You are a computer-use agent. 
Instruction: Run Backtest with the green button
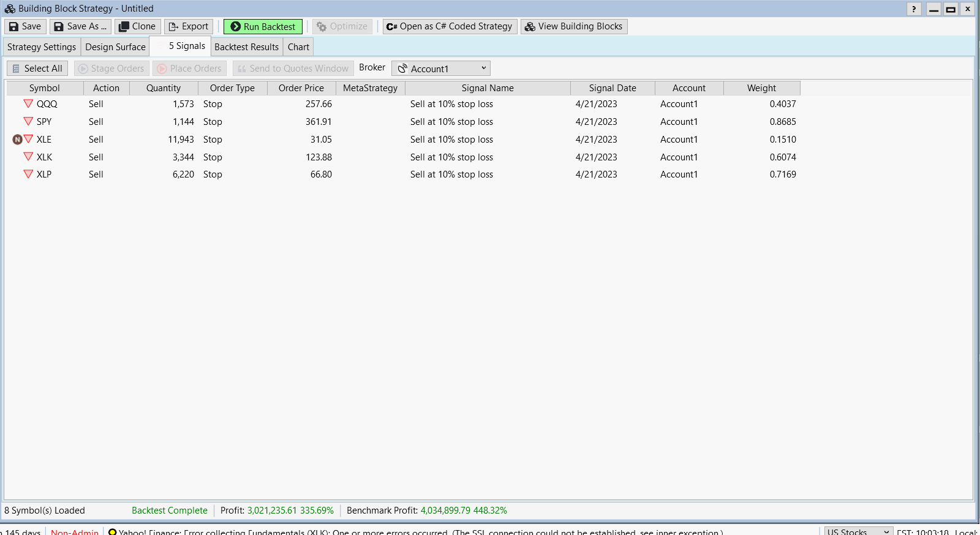(x=263, y=26)
